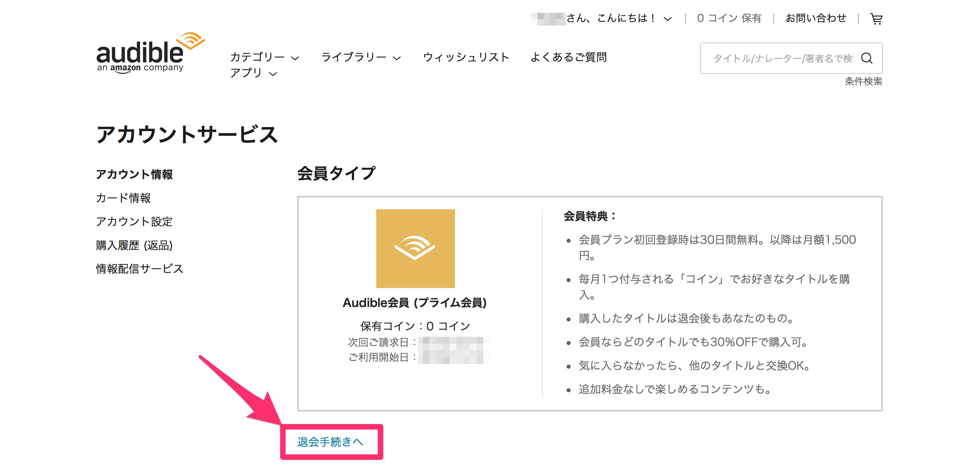Go to home via Audible logo

pos(150,53)
